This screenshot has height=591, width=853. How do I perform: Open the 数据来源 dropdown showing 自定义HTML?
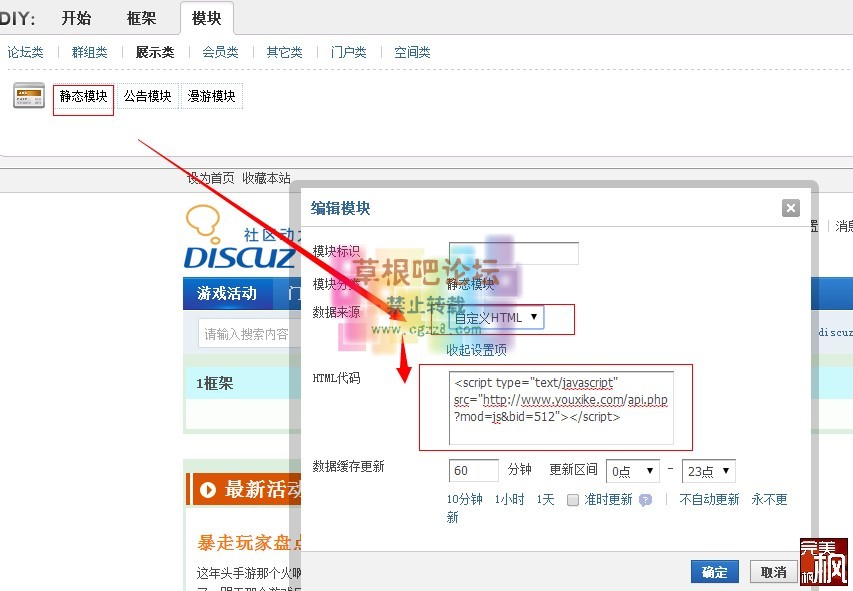(495, 317)
